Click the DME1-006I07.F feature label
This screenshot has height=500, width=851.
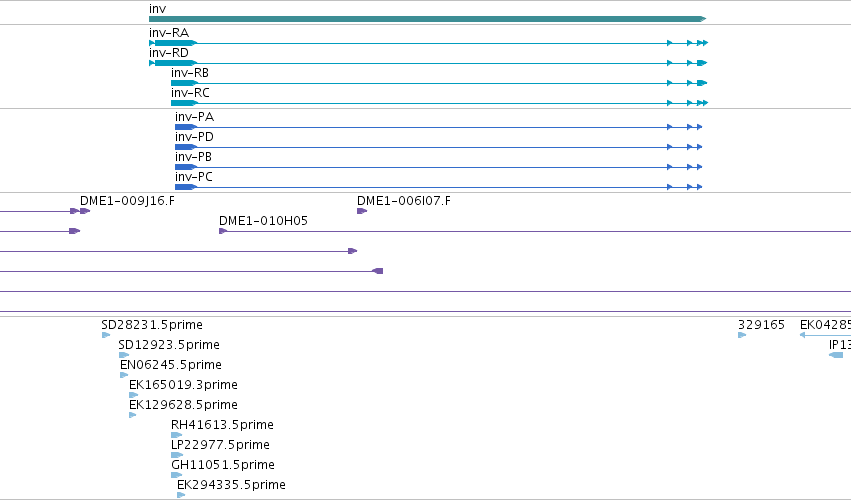point(404,201)
